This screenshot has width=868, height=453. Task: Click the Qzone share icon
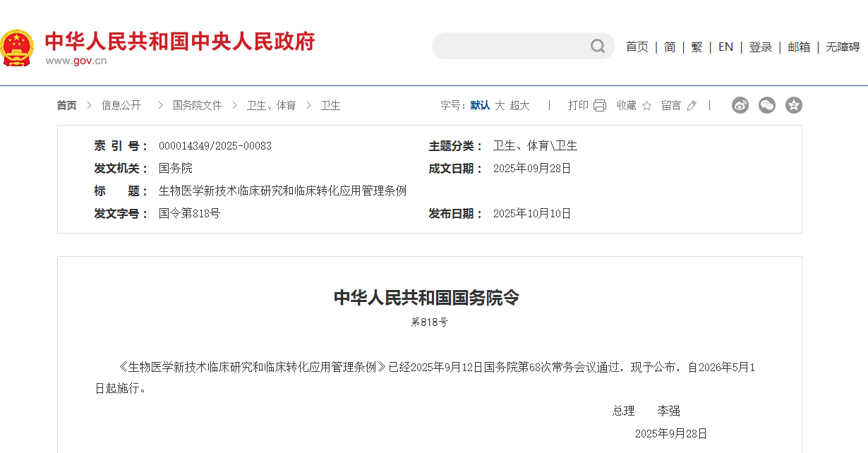[x=793, y=104]
